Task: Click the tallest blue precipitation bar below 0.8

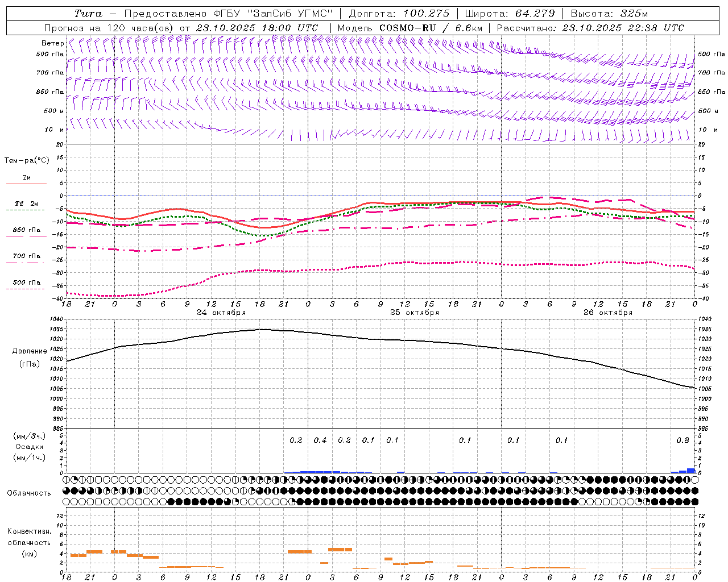Action: (691, 471)
